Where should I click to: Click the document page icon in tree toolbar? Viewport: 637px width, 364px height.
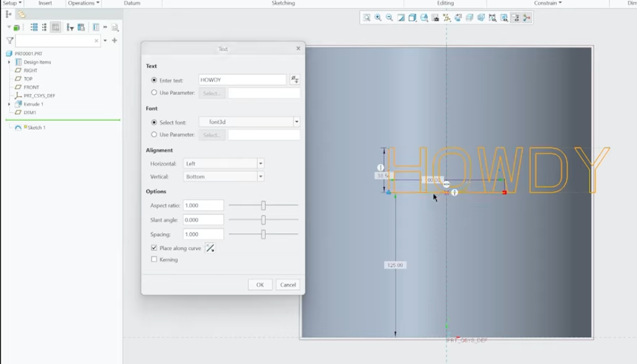(x=115, y=27)
